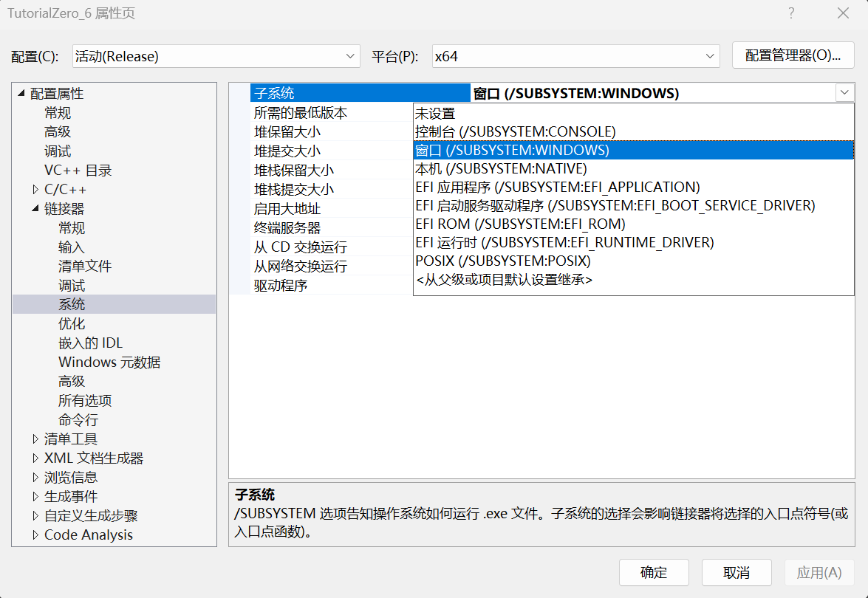Close the 子系统 dropdown arrow

coord(844,92)
